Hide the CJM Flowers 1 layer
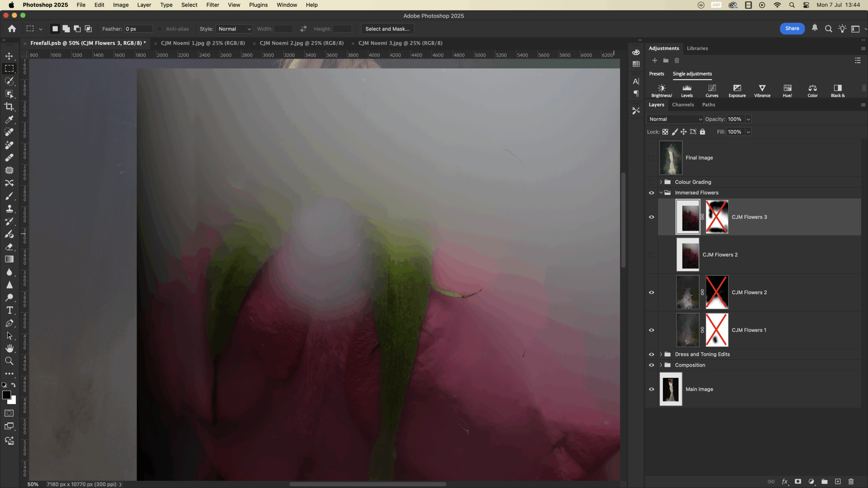 tap(651, 330)
